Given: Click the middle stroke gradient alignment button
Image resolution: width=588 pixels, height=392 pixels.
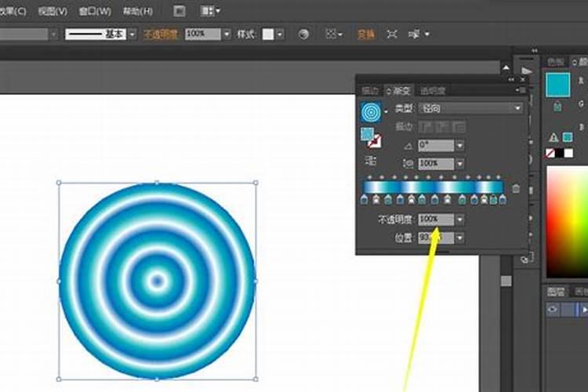Looking at the screenshot, I should 442,127.
